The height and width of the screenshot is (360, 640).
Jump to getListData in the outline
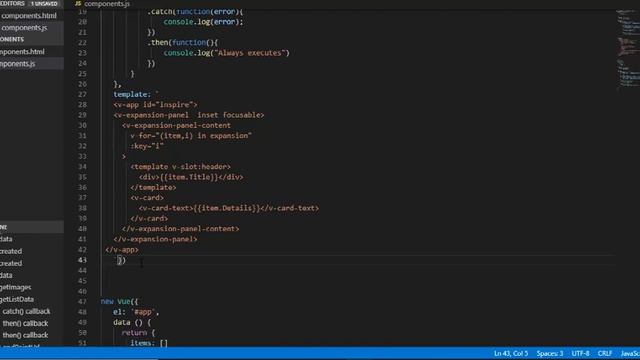(x=17, y=299)
